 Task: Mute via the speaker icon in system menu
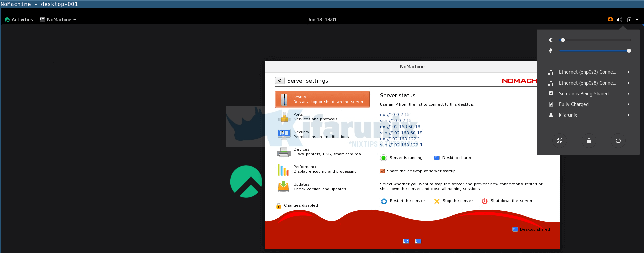tap(551, 40)
